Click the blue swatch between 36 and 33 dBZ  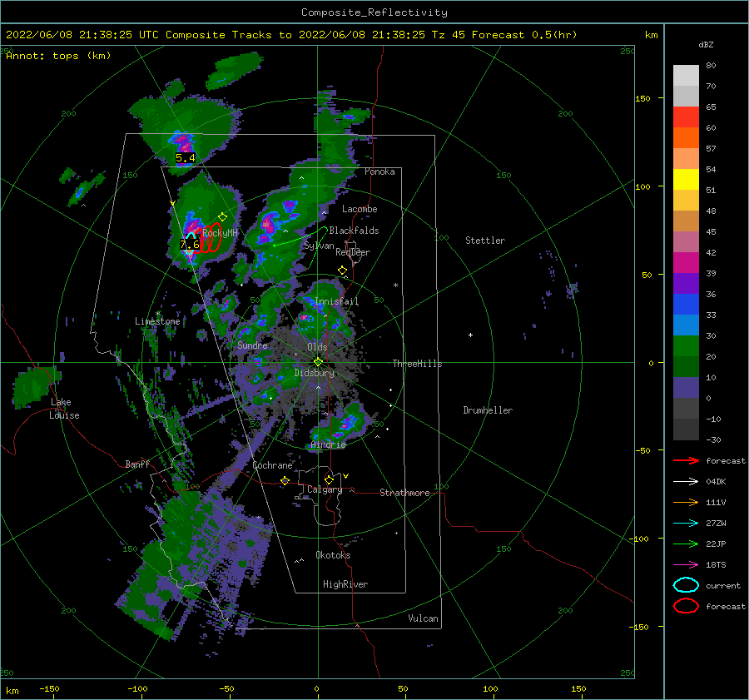point(686,305)
